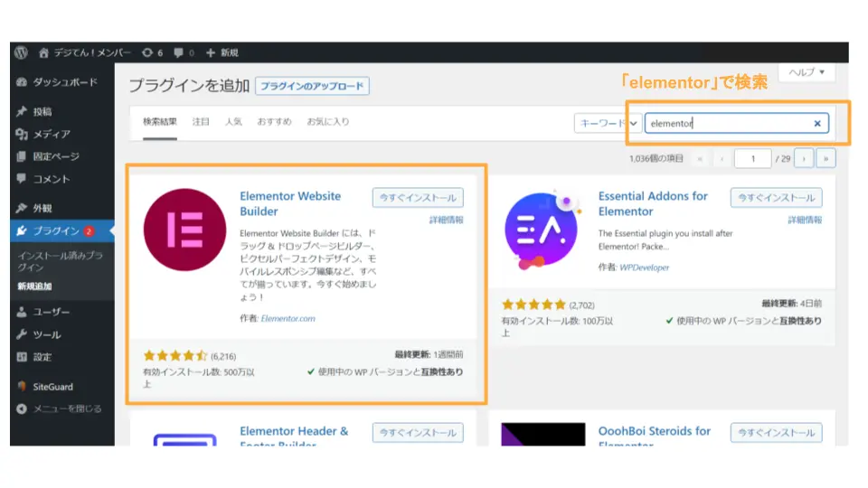
Task: Open the WordPress logo menu
Action: pyautogui.click(x=21, y=52)
